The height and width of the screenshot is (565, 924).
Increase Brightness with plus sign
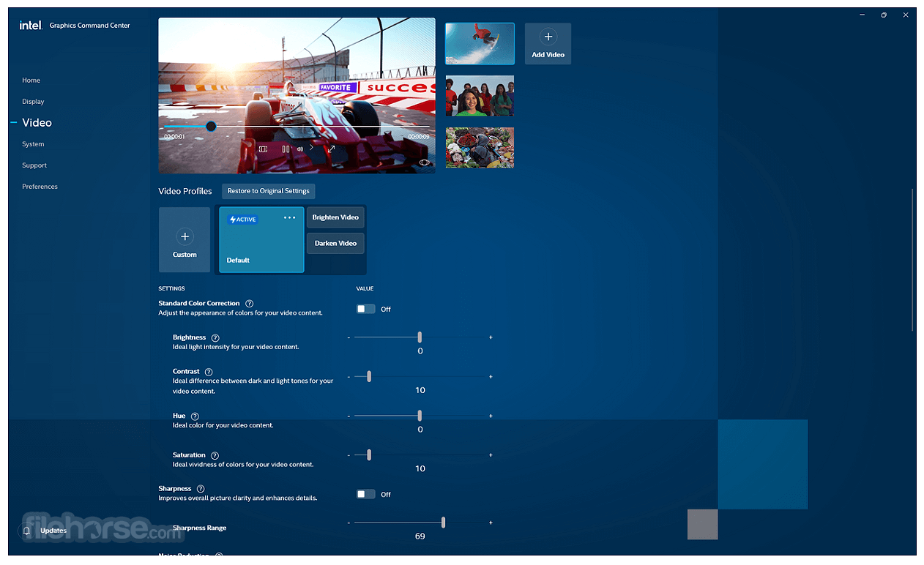(x=491, y=337)
